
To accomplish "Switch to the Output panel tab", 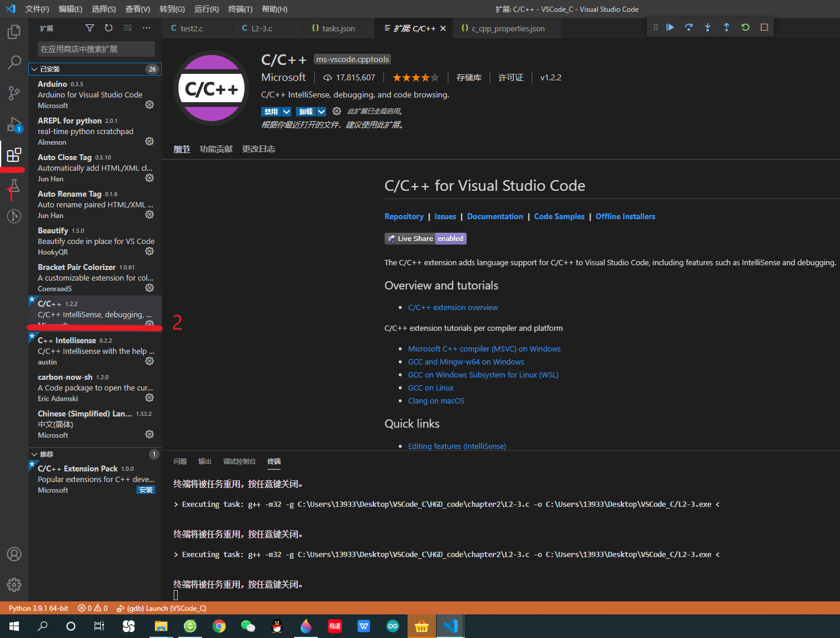I will (205, 461).
